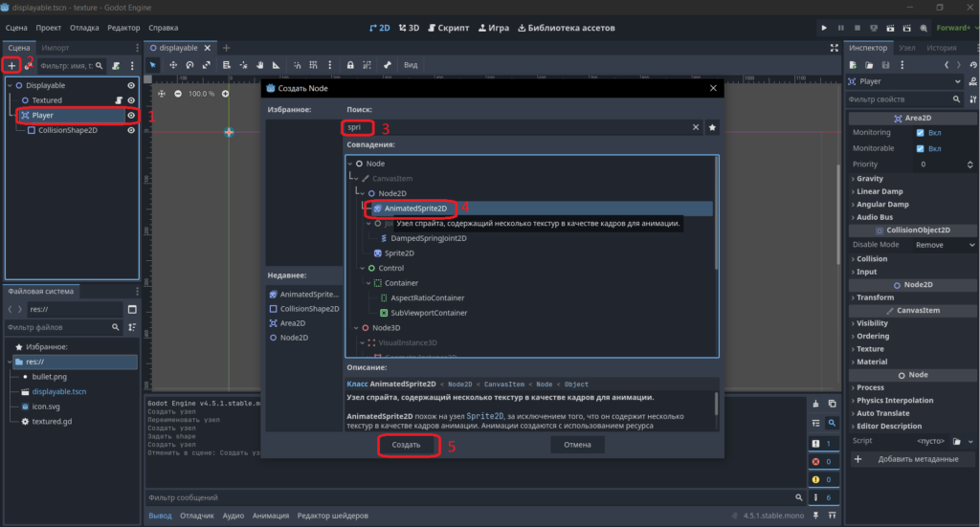980x527 pixels.
Task: Toggle visibility of CollisionShape2D node
Action: point(131,130)
